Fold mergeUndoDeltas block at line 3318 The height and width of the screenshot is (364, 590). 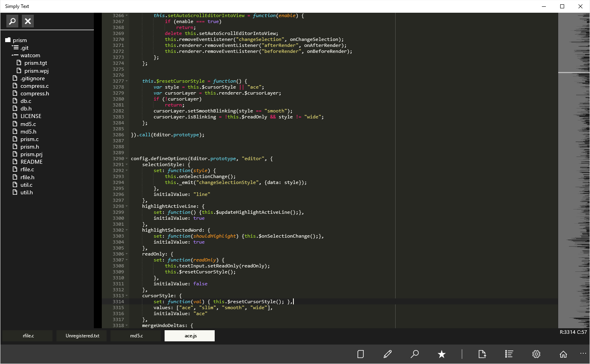pos(127,325)
